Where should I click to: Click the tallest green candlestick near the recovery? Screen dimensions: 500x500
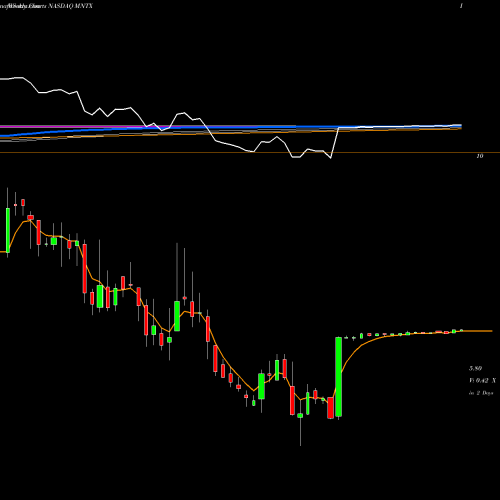coord(339,377)
